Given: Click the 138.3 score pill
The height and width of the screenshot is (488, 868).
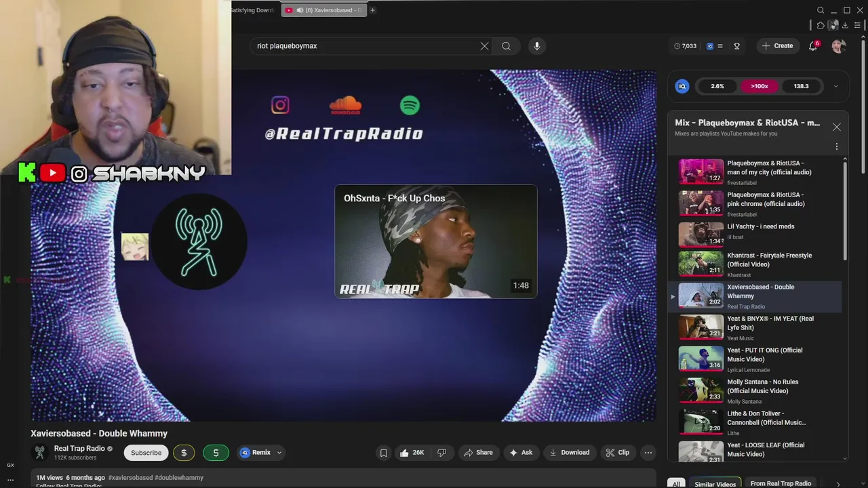Looking at the screenshot, I should (x=802, y=86).
